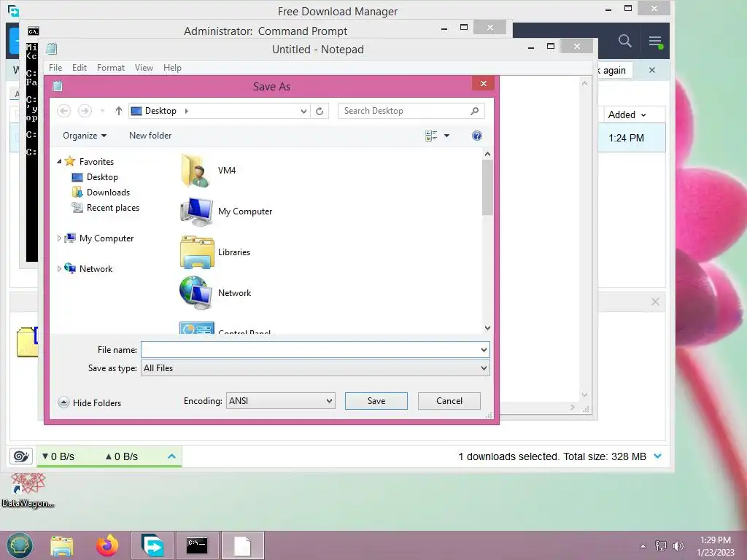Change the view using the view layout icon
Image resolution: width=747 pixels, height=560 pixels.
(x=431, y=136)
